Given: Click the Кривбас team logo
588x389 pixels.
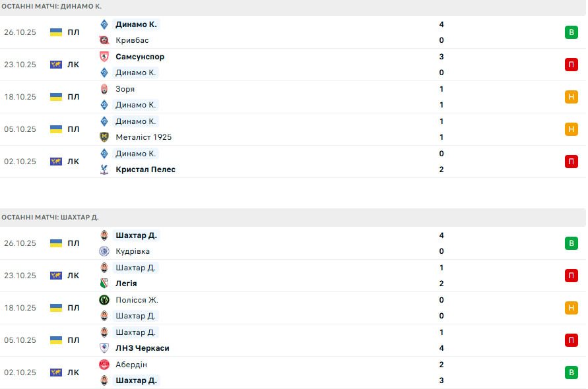Looking at the screenshot, I should point(104,40).
